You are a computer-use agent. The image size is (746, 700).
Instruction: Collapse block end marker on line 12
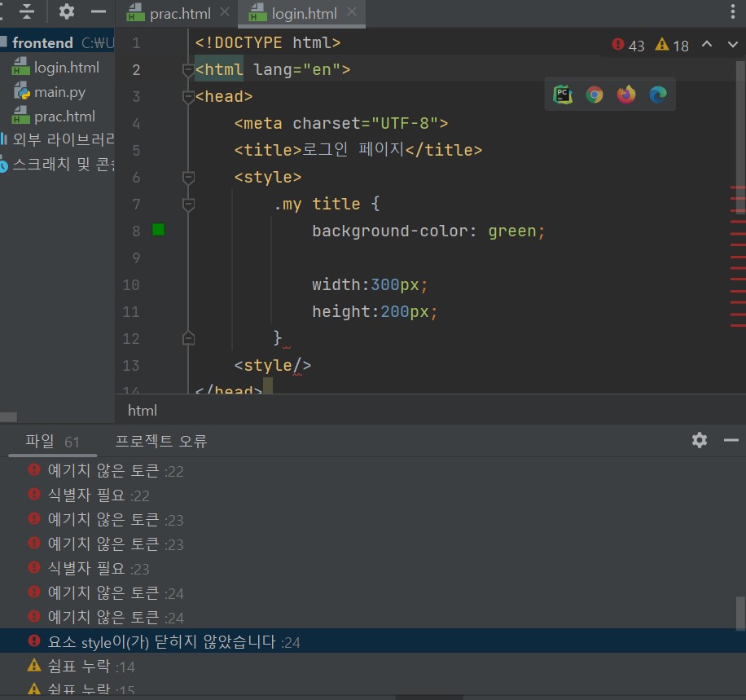pyautogui.click(x=188, y=338)
